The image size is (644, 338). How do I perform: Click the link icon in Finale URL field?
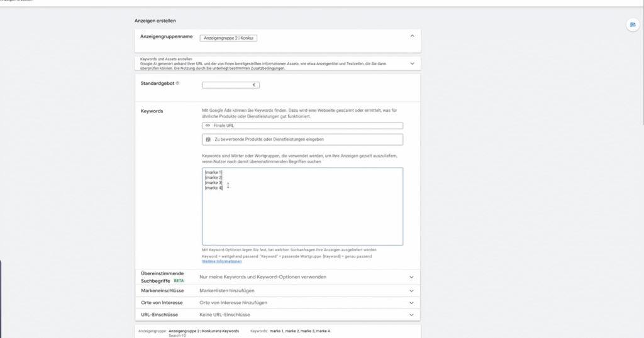point(208,126)
